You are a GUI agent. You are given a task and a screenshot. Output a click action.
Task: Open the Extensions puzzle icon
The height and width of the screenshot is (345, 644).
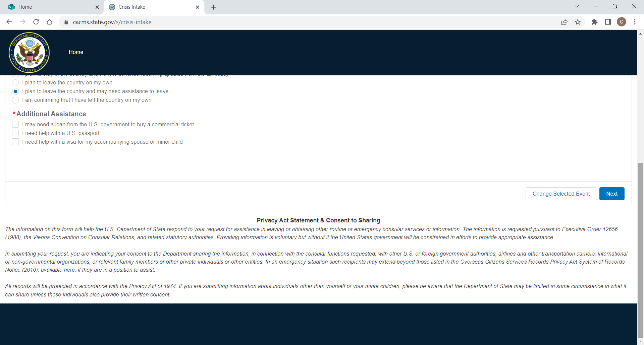click(x=594, y=22)
